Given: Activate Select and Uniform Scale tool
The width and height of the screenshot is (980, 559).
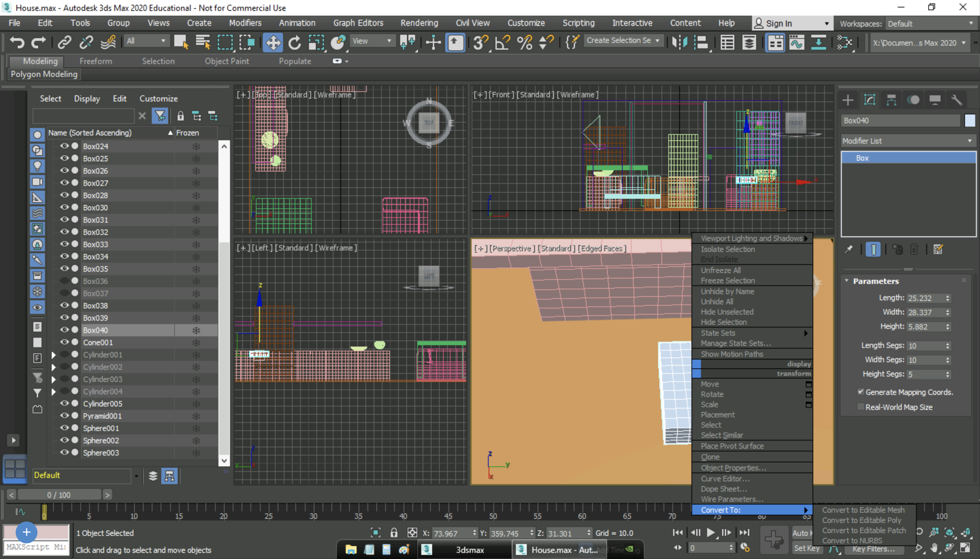Looking at the screenshot, I should 316,42.
